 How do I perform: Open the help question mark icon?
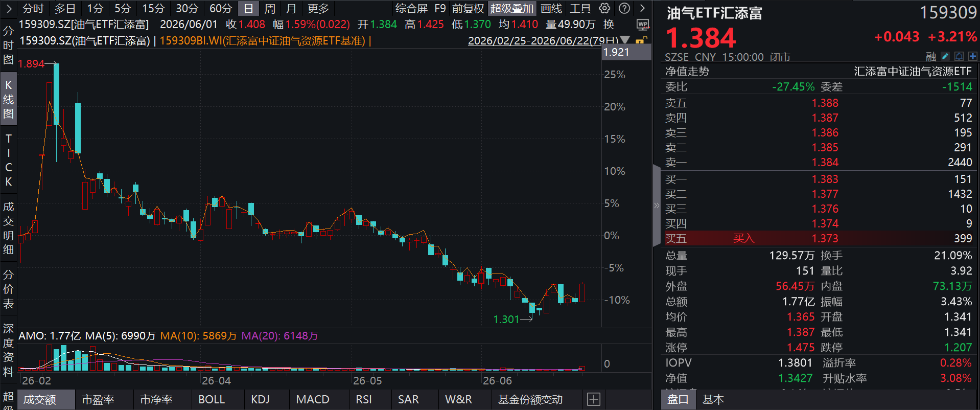tap(624, 8)
